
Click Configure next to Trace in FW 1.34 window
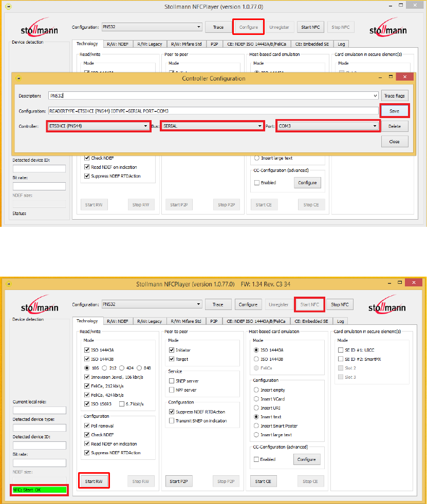(x=248, y=304)
